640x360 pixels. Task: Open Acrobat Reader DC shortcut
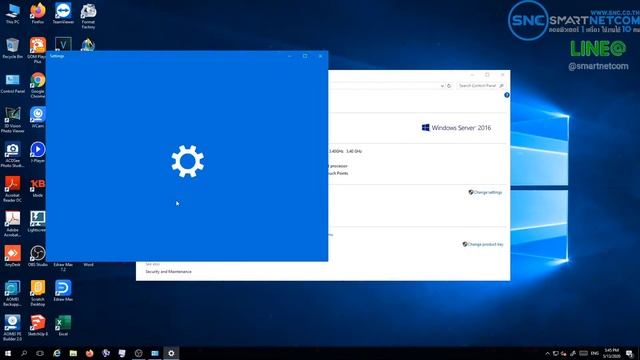coord(12,189)
